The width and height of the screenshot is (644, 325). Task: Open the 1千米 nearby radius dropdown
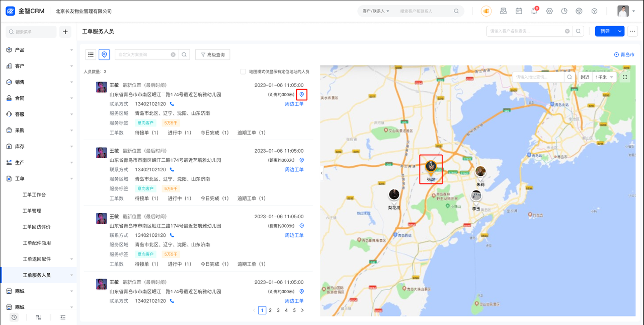click(604, 77)
